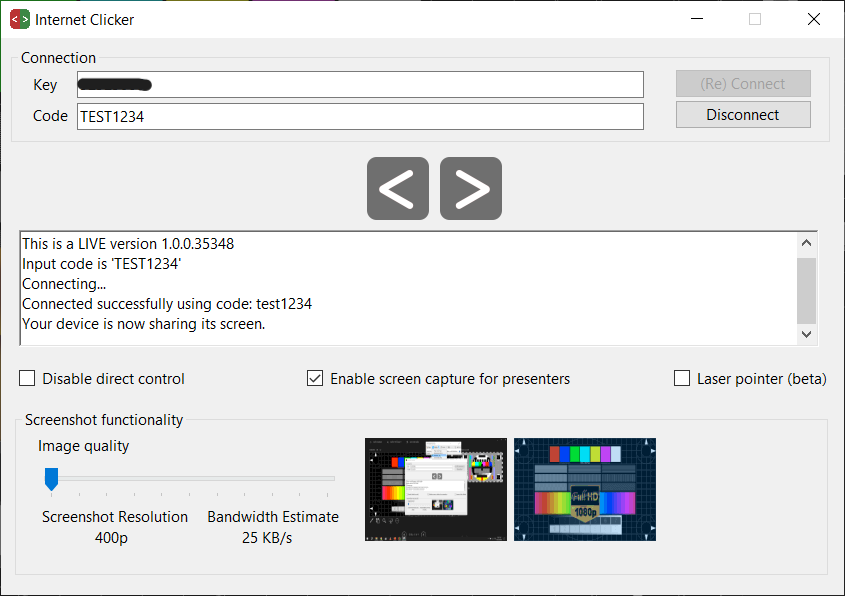This screenshot has width=845, height=596.
Task: Click the Image quality slider handle
Action: click(x=52, y=479)
